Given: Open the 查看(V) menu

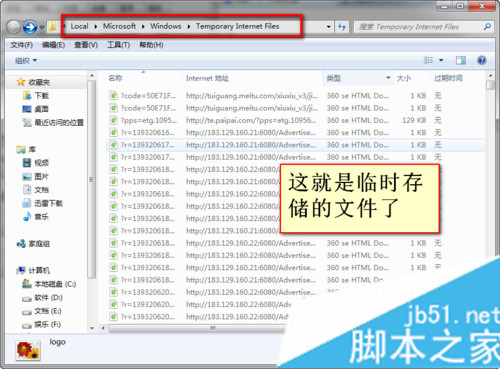Looking at the screenshot, I should pyautogui.click(x=86, y=45).
